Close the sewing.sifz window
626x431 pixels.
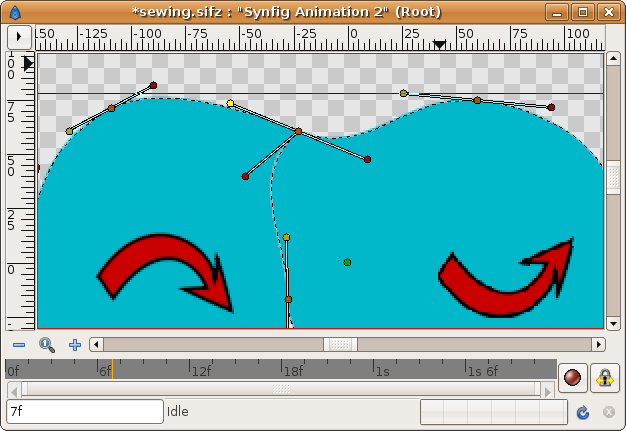coord(608,12)
